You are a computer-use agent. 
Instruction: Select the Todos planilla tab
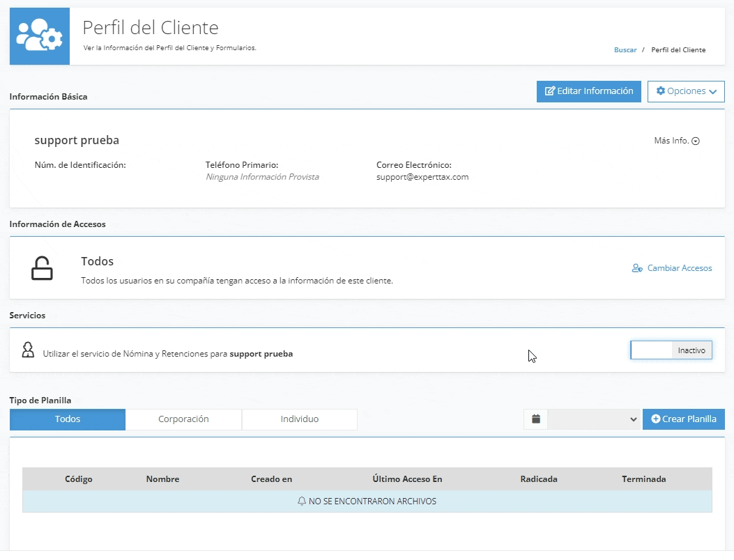coord(68,419)
